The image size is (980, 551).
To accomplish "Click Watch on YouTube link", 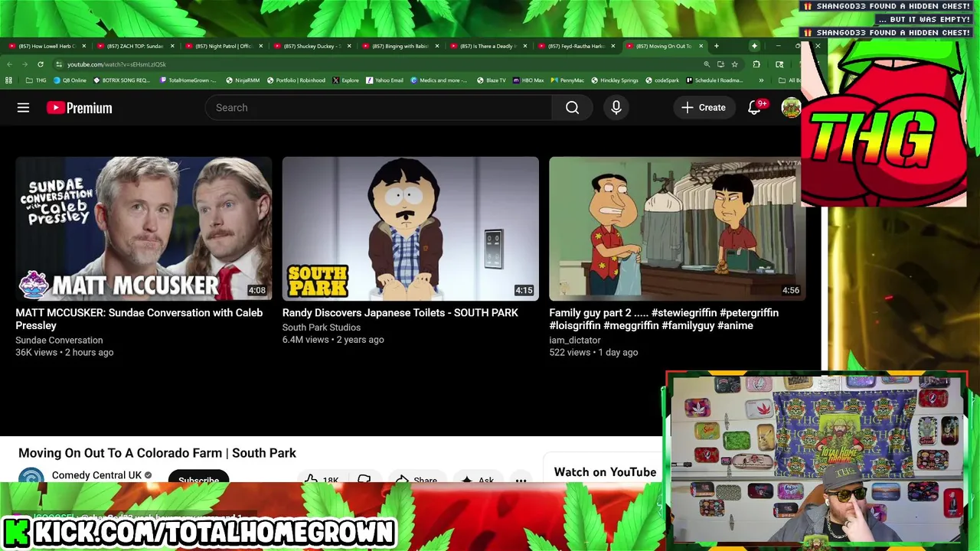I will pyautogui.click(x=605, y=472).
